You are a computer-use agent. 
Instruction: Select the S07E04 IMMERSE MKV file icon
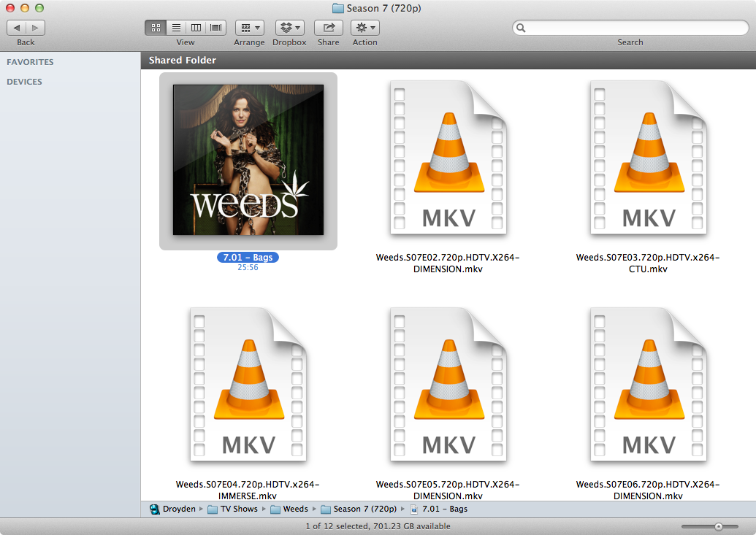coord(248,385)
